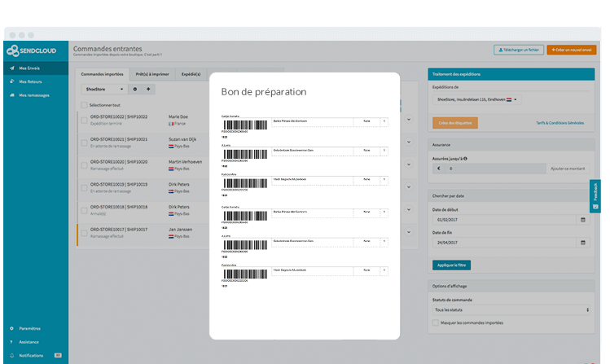
Task: Switch to Commandes importées tab
Action: [102, 74]
